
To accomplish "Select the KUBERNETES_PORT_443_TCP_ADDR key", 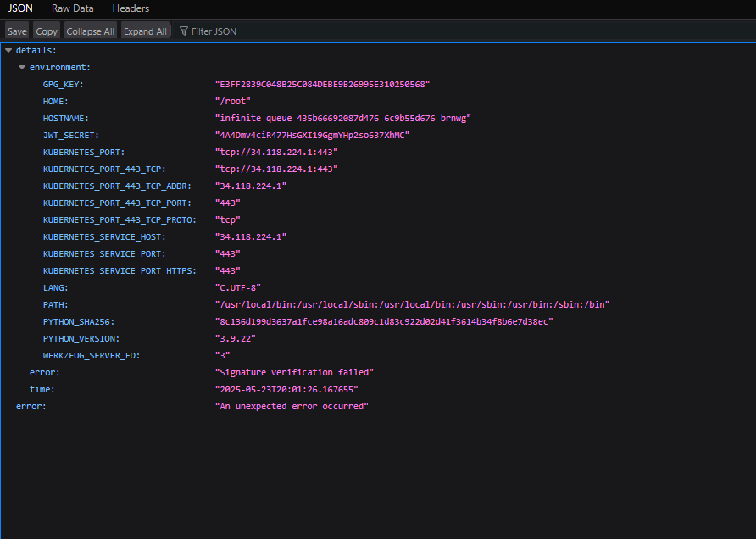I will point(117,186).
